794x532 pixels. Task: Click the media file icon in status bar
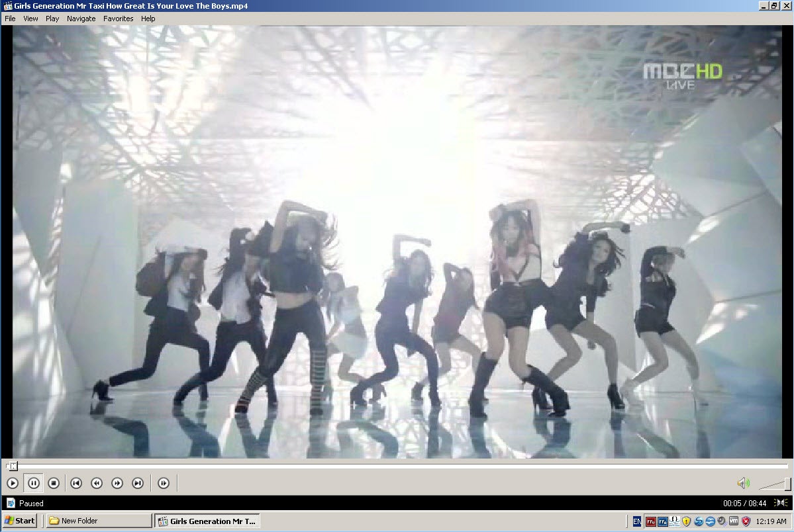click(x=11, y=503)
